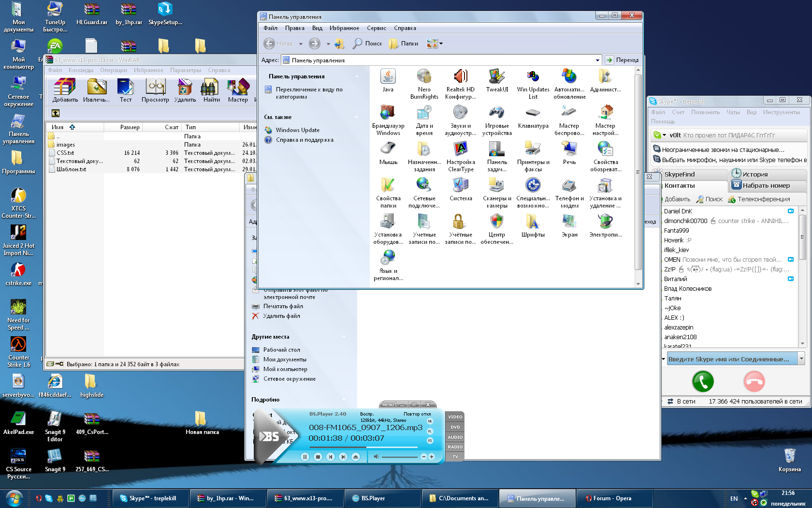Launch TweakUI from Control Panel
The height and width of the screenshot is (508, 812).
point(497,80)
